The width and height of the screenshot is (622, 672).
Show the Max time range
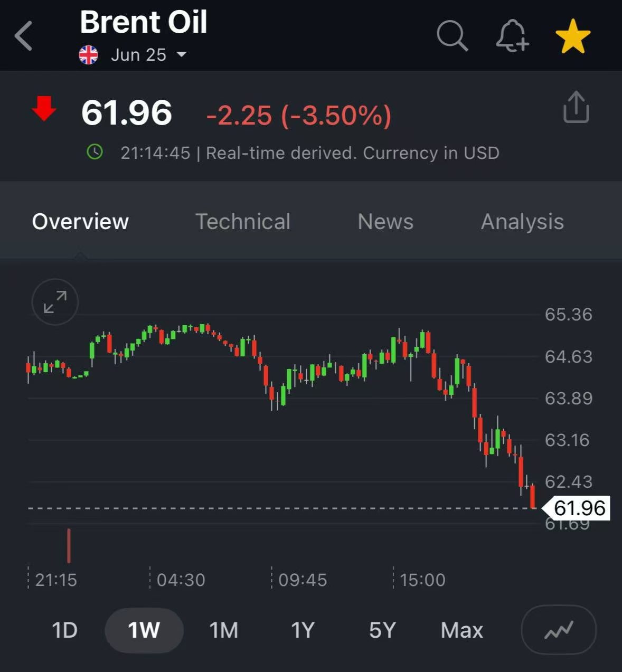461,630
